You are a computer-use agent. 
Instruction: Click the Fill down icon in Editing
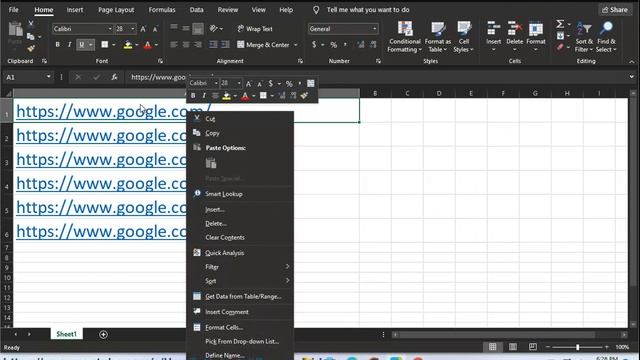560,36
